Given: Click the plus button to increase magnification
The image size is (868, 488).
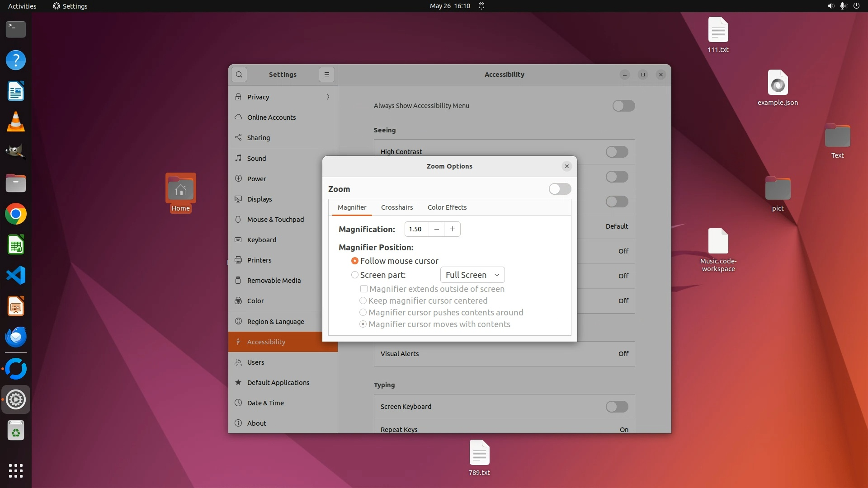Looking at the screenshot, I should click(x=452, y=229).
